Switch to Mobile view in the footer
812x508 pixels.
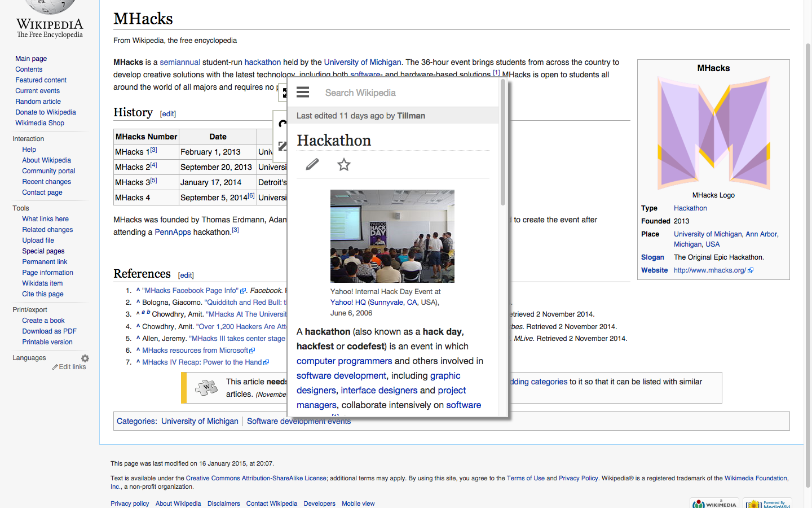pyautogui.click(x=358, y=503)
